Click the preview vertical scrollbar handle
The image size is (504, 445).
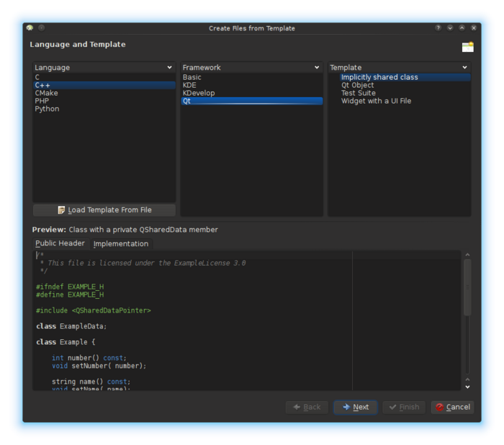467,287
